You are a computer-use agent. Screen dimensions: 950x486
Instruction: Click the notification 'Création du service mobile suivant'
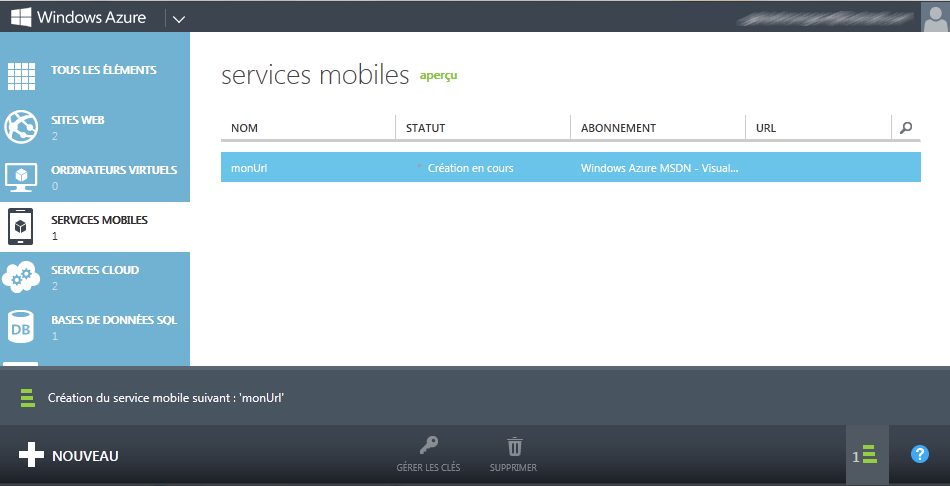click(166, 398)
